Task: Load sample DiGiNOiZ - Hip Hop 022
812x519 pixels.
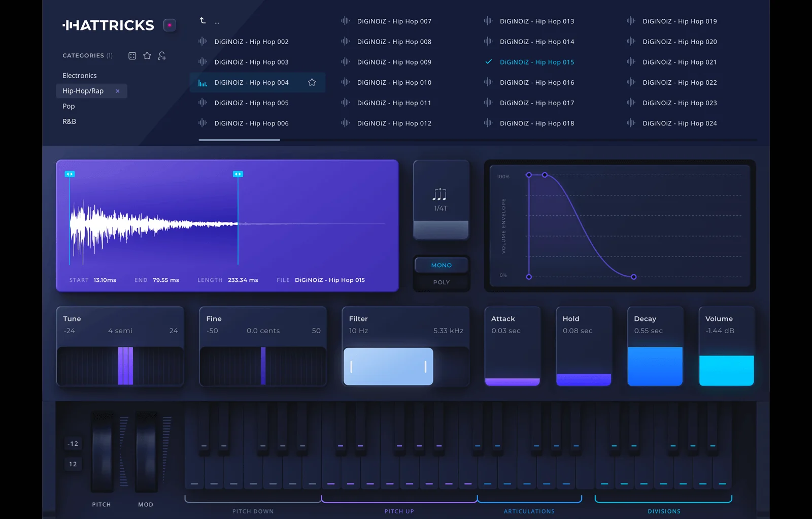Action: click(680, 82)
